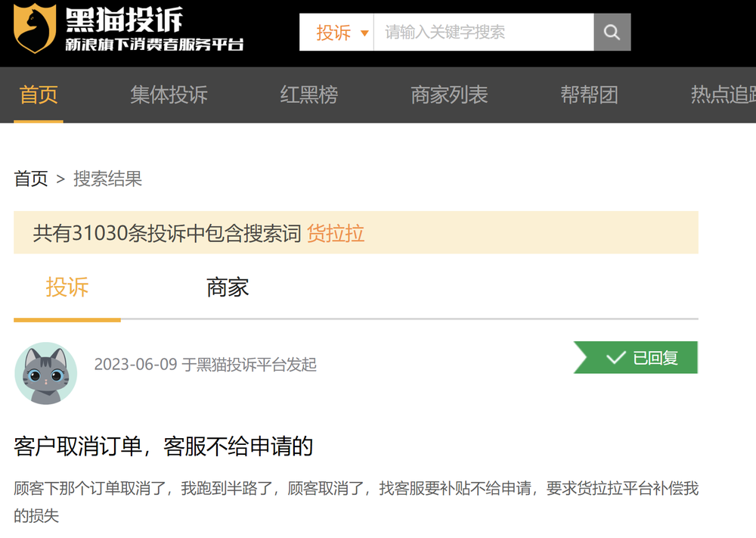Click the 首页 breadcrumb link
This screenshot has width=756, height=538.
tap(31, 179)
